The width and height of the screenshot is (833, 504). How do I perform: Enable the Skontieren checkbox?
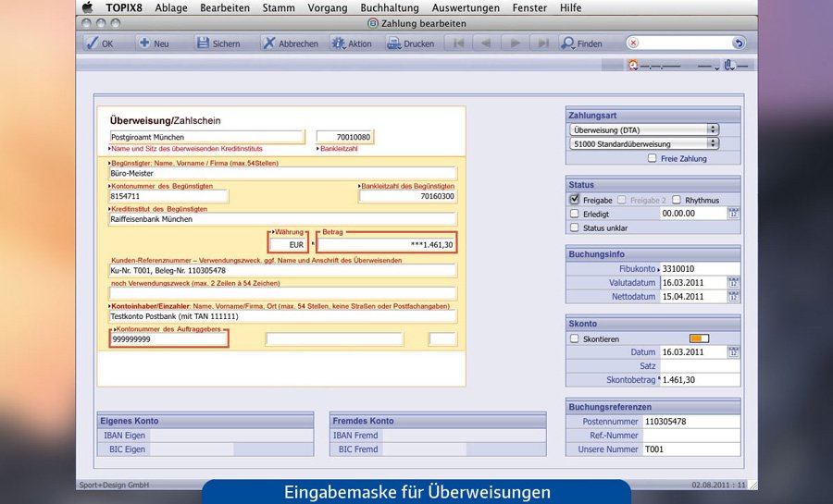click(x=574, y=338)
